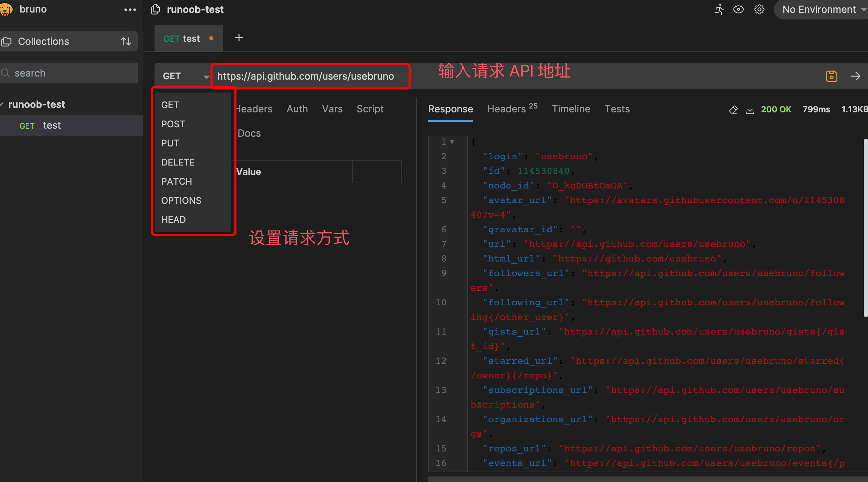Image resolution: width=868 pixels, height=482 pixels.
Task: Click the save request icon
Action: click(831, 76)
